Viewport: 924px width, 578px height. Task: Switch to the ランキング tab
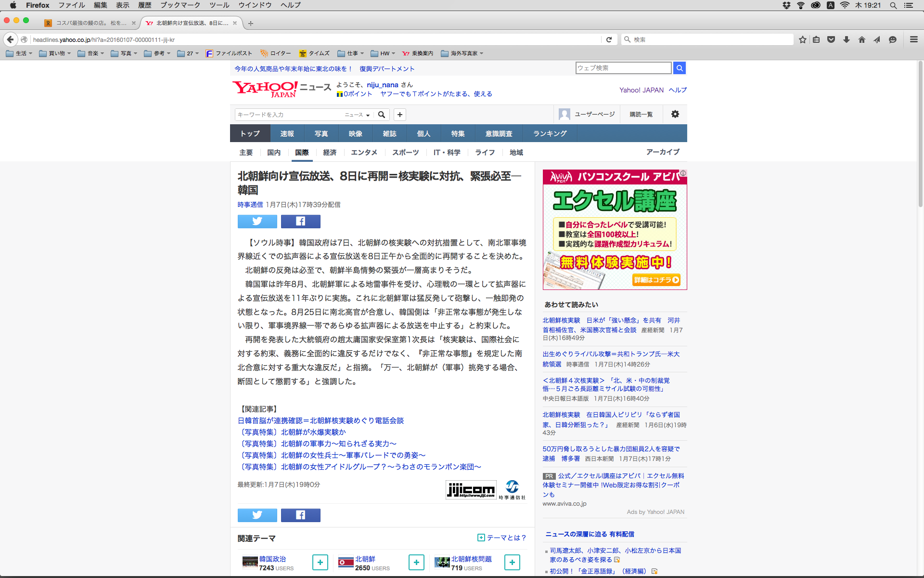pos(550,133)
